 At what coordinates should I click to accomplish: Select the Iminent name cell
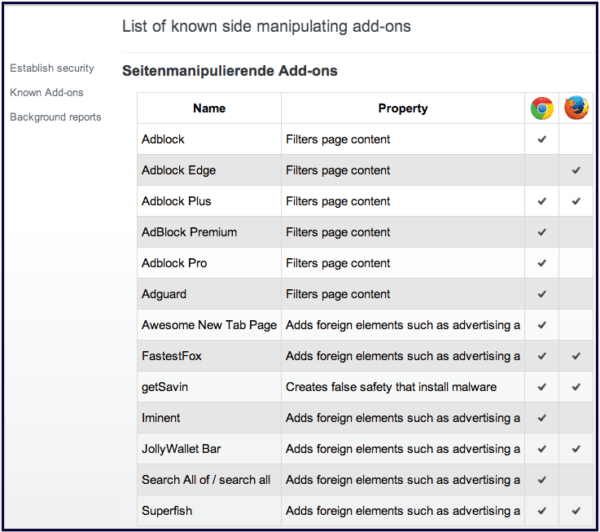point(209,418)
